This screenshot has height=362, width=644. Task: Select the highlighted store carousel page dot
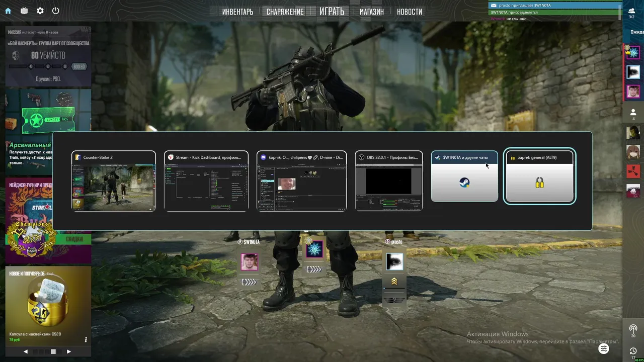53,351
